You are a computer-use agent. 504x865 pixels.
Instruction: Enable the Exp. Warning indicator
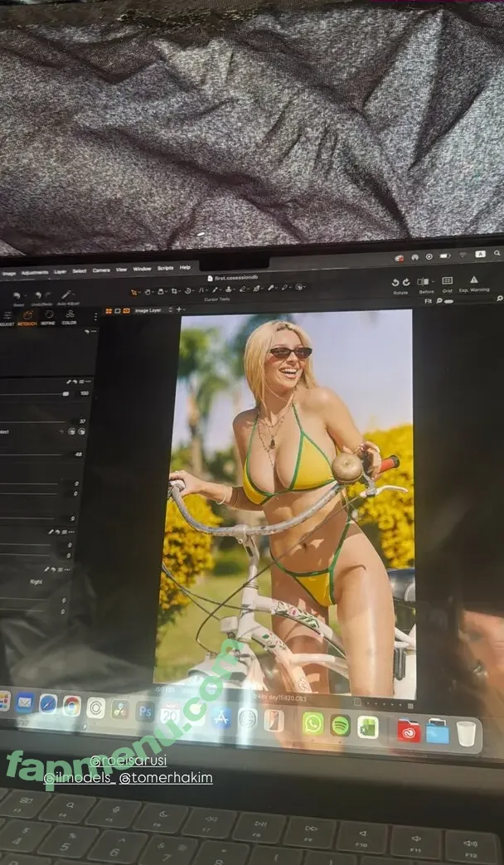[474, 280]
